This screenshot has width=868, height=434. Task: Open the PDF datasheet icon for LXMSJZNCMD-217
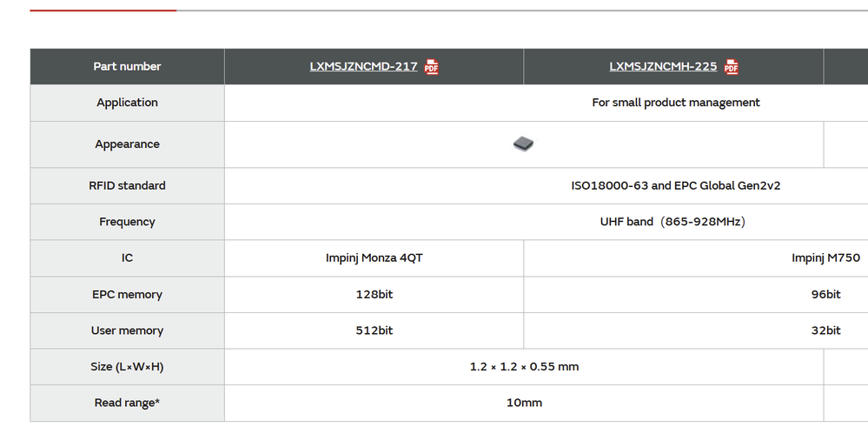(432, 67)
